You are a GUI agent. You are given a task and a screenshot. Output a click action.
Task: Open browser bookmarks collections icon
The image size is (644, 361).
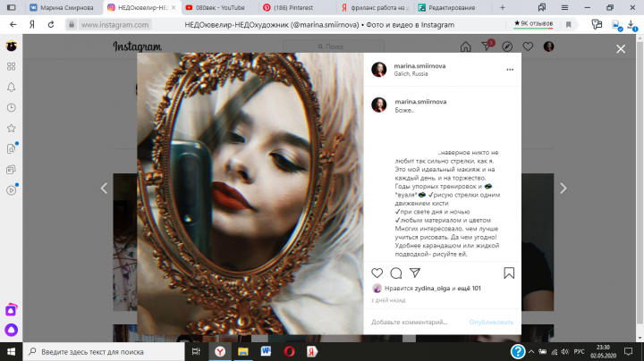click(542, 7)
